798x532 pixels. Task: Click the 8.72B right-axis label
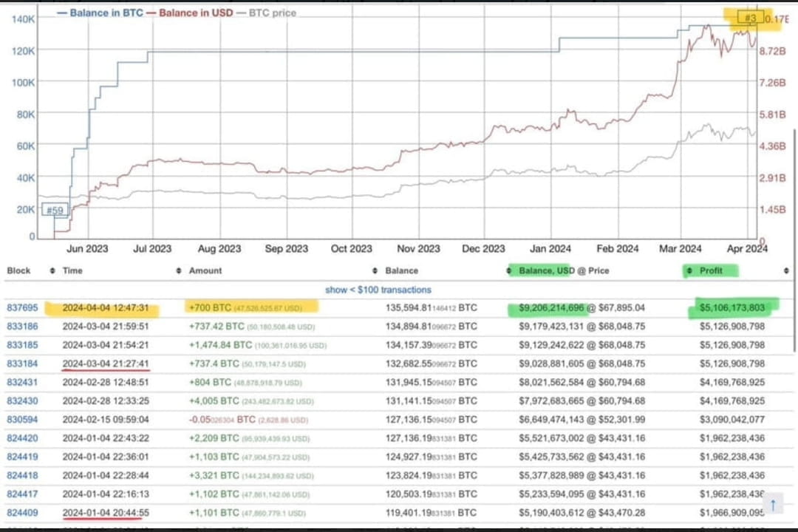point(773,51)
